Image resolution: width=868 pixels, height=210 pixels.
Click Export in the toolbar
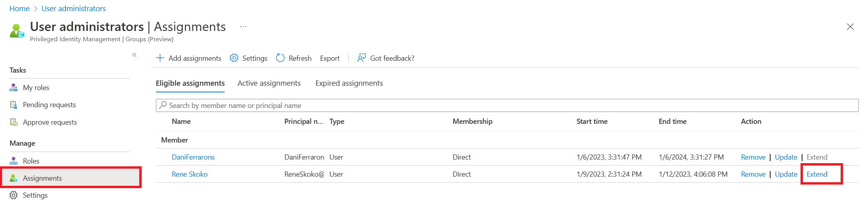[x=330, y=58]
